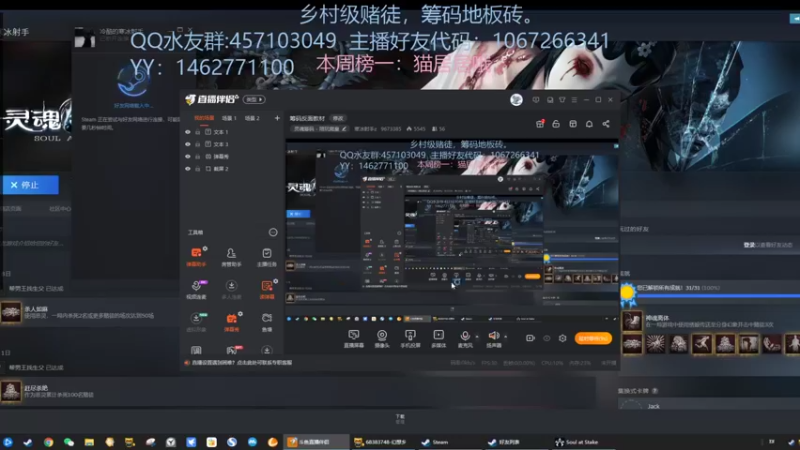The image size is (800, 450).
Task: Open Chrome from the Windows taskbar
Action: [x=48, y=442]
